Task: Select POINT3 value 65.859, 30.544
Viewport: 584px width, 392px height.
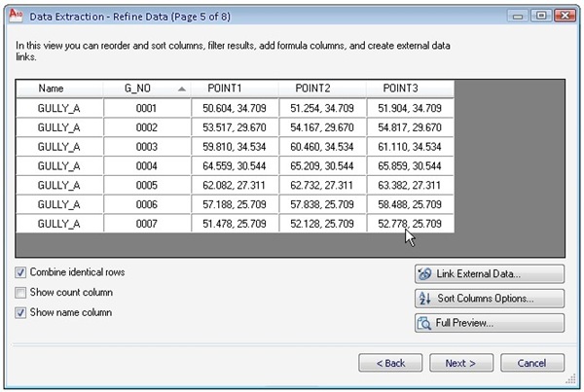Action: pos(410,166)
